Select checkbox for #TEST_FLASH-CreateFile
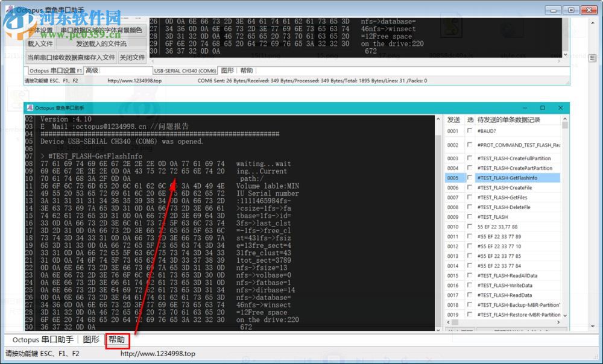The height and width of the screenshot is (364, 603). pos(470,187)
